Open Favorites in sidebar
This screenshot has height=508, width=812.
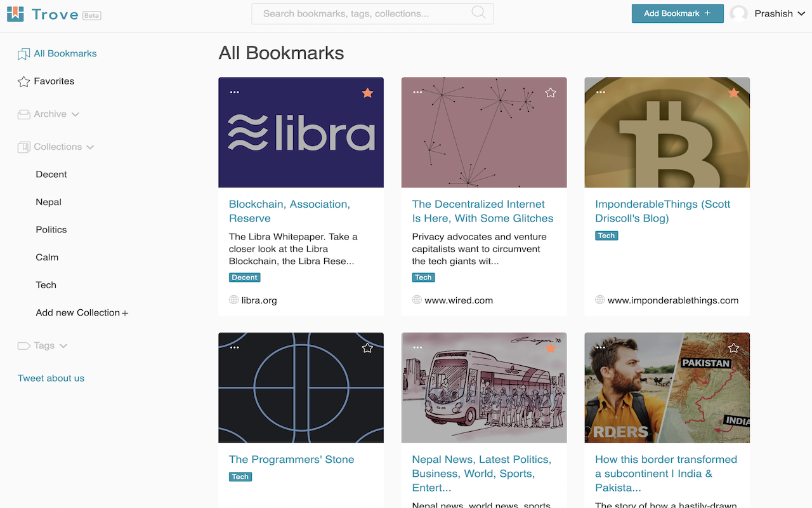[54, 81]
